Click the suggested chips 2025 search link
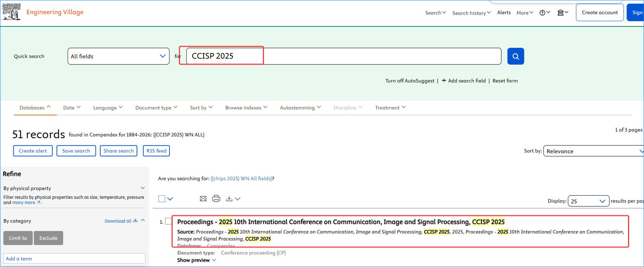 pyautogui.click(x=241, y=179)
